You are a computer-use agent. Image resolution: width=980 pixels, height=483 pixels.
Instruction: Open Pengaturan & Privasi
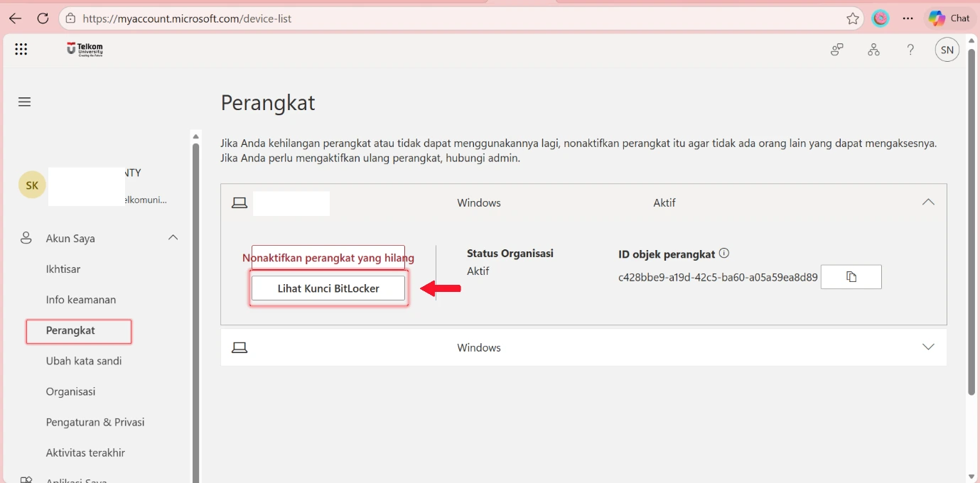95,422
